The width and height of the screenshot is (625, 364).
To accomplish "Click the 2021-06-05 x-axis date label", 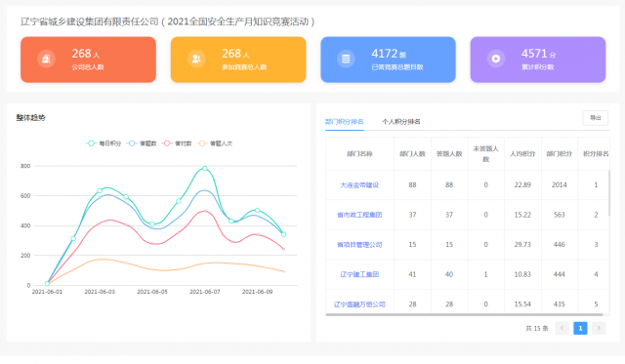I will click(152, 292).
